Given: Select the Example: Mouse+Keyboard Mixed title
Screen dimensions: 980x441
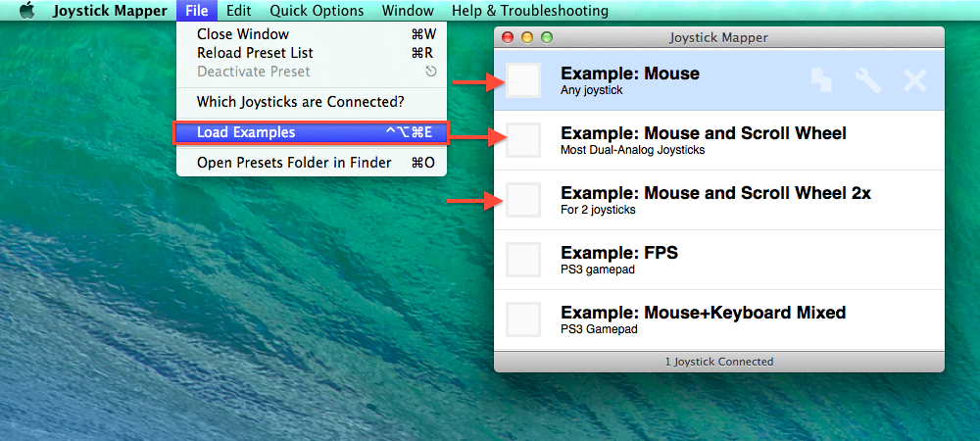Looking at the screenshot, I should 703,313.
